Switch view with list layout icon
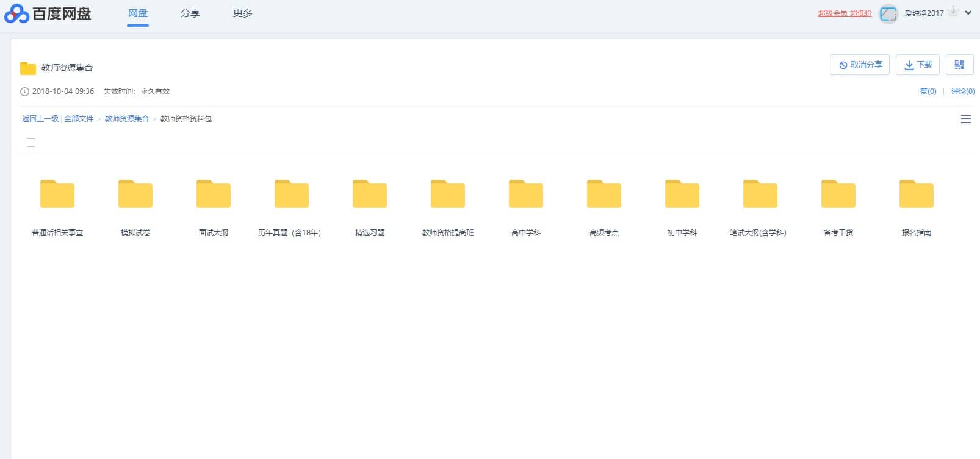The image size is (980, 459). 965,119
